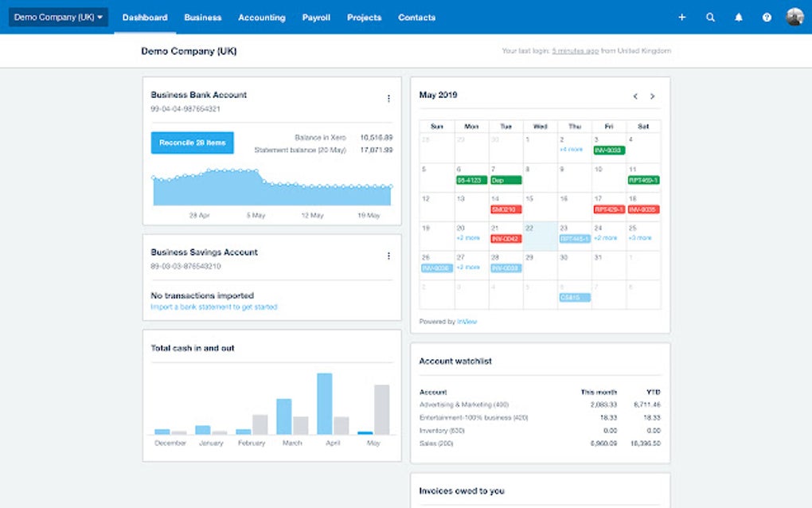This screenshot has width=812, height=508.
Task: Go to next month in calendar
Action: (653, 96)
